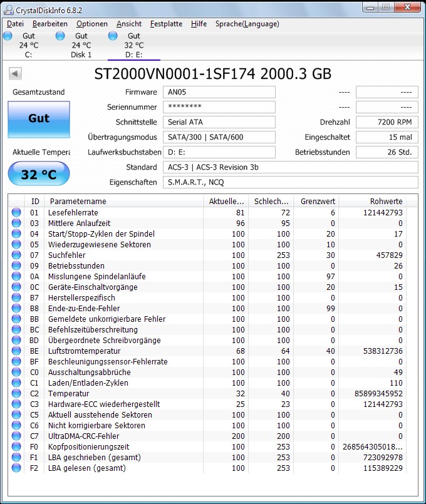Click the status orb of Nicht korrigierbare Sektoren row

click(x=16, y=425)
